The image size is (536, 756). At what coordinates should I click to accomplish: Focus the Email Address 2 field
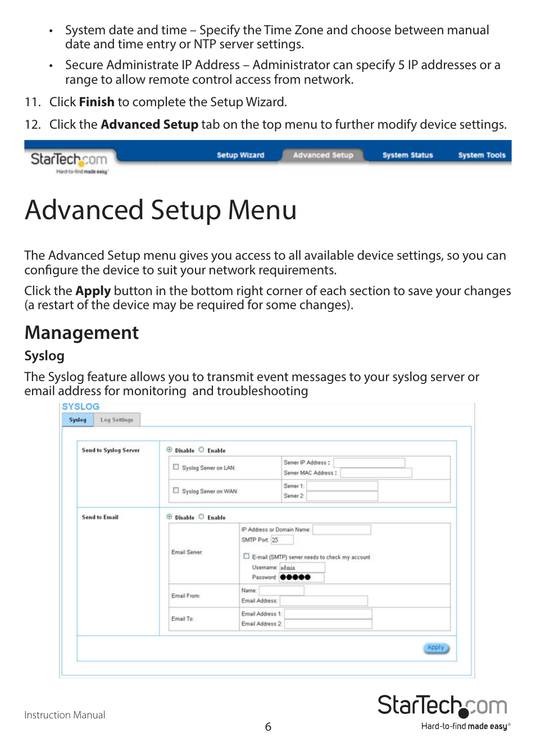328,624
